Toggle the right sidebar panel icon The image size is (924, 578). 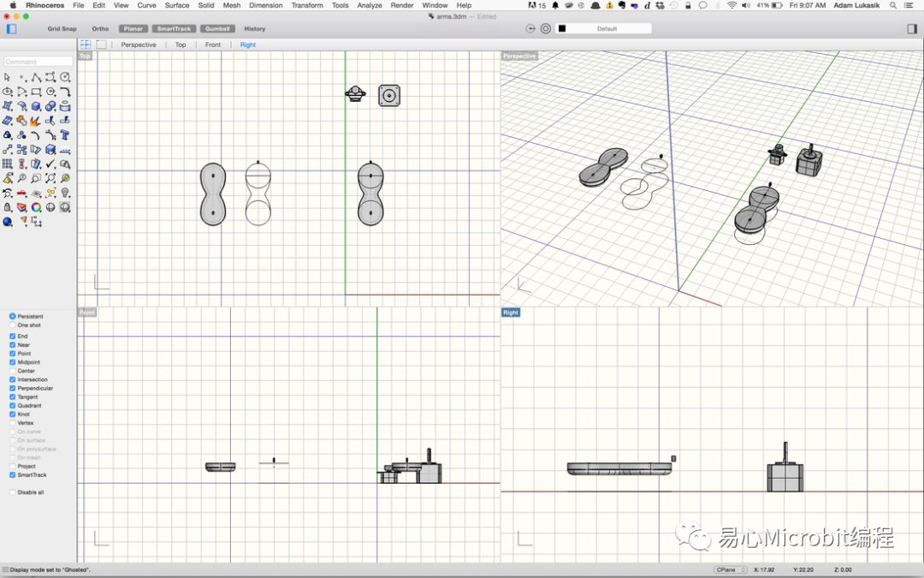coord(912,28)
